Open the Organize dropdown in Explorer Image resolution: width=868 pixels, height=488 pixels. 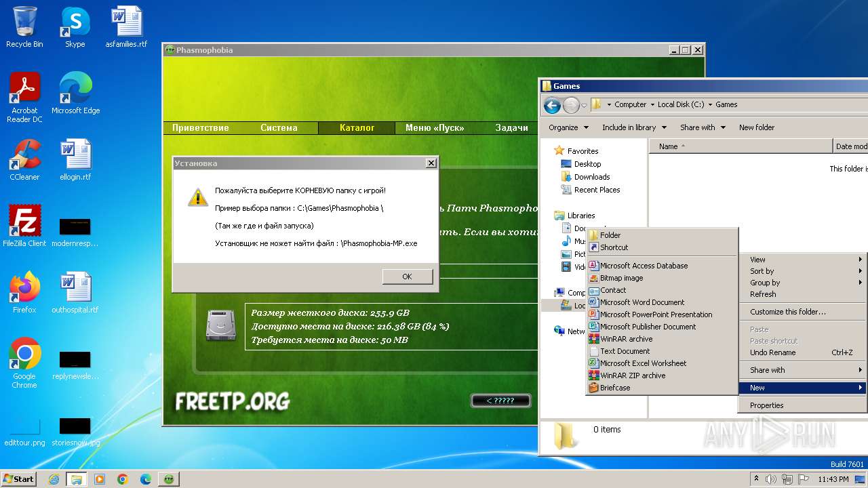pyautogui.click(x=568, y=127)
